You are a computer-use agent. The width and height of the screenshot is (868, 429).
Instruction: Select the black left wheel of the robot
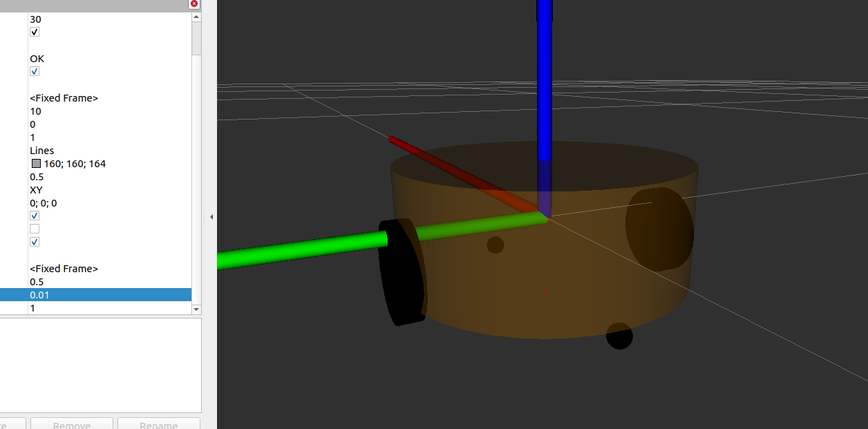point(402,273)
